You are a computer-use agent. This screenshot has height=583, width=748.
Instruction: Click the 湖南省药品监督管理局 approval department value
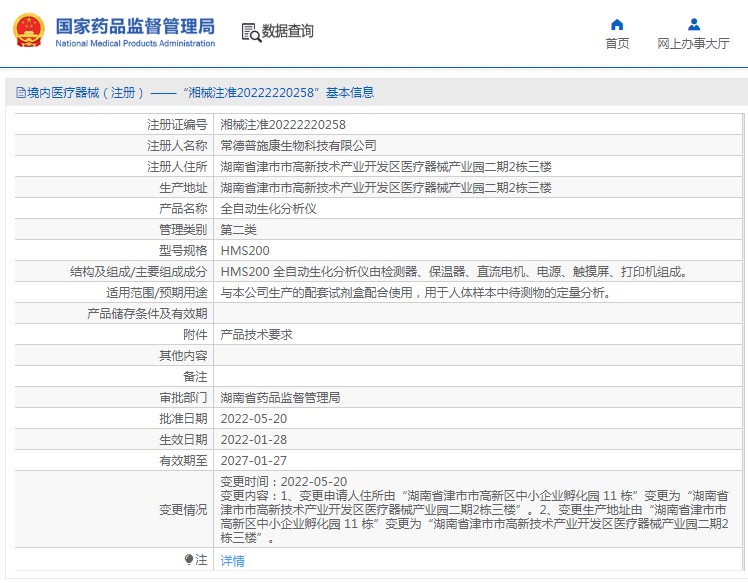pyautogui.click(x=280, y=398)
